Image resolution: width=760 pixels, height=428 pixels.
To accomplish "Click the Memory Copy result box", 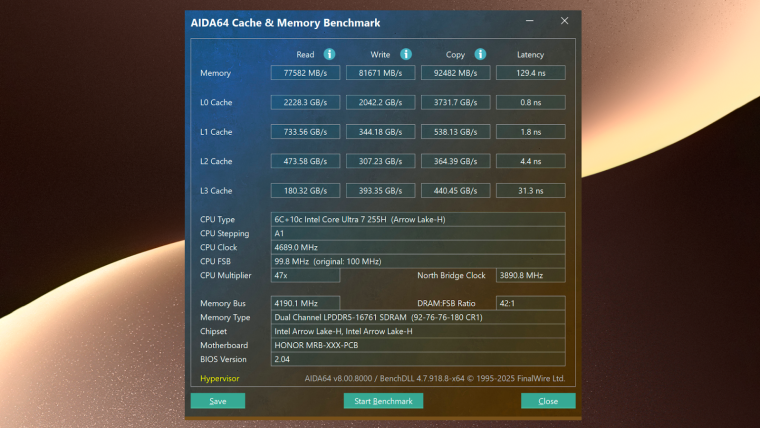I will (x=455, y=73).
